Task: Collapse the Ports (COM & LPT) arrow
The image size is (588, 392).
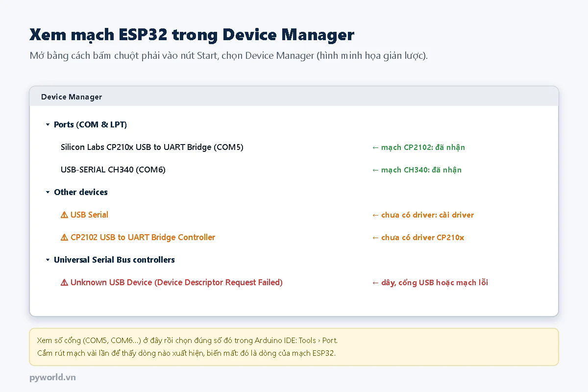Action: [x=48, y=124]
